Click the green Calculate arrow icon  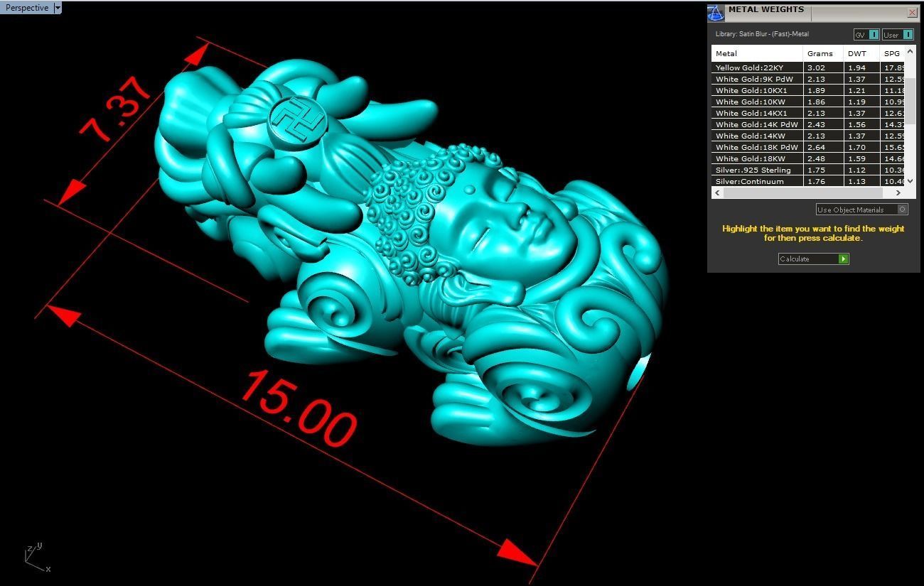844,259
